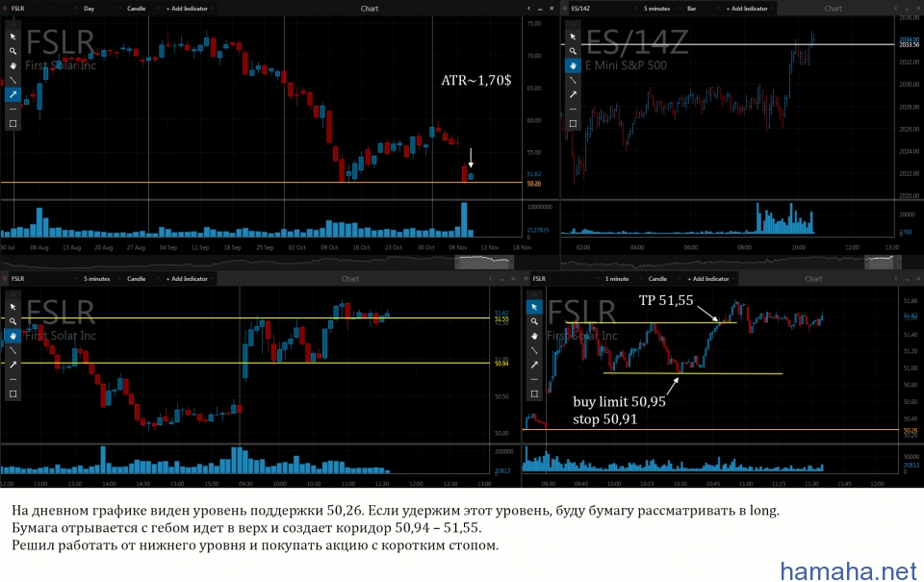
Task: Click Add Indicator in FSLR 5 minutes chart
Action: (189, 279)
